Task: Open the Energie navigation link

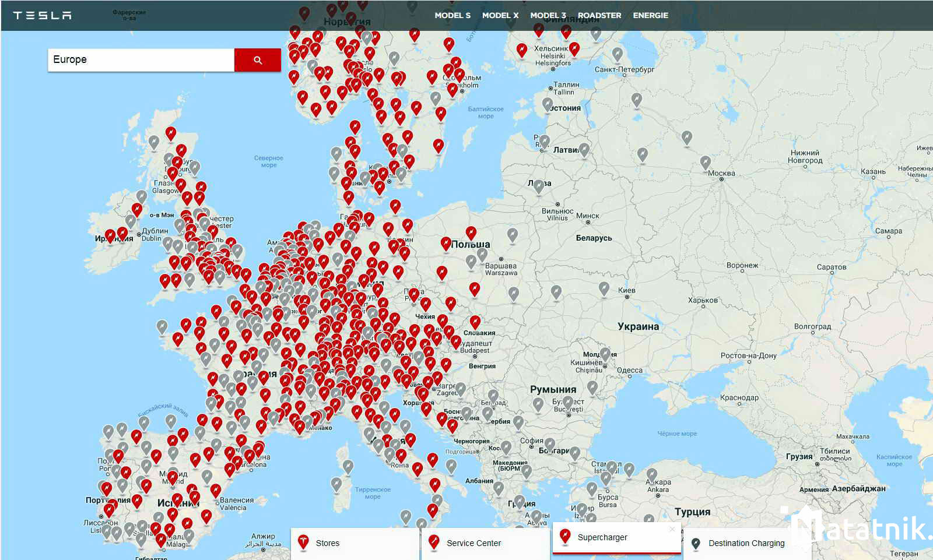Action: pos(650,15)
